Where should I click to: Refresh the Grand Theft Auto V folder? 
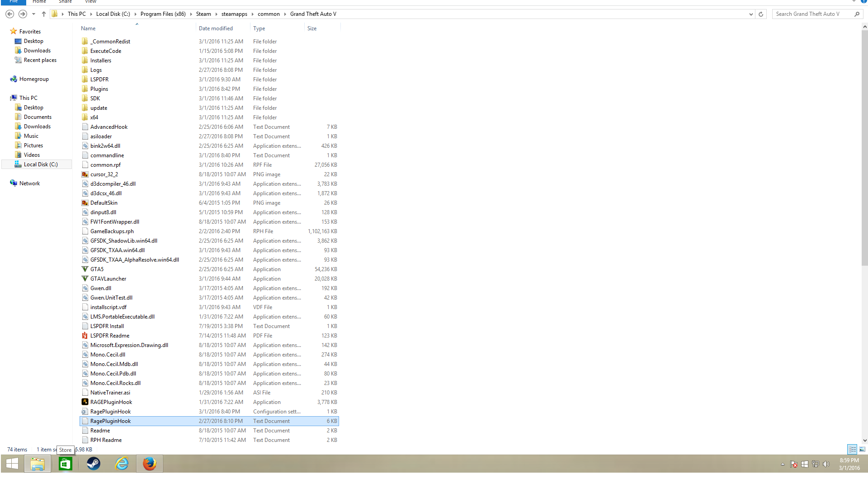click(x=761, y=14)
